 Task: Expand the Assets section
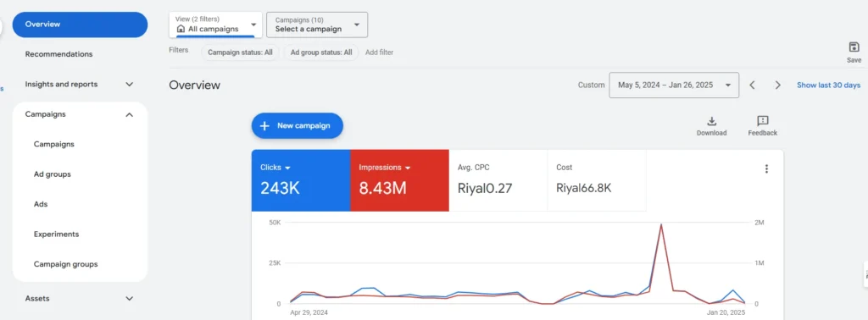pyautogui.click(x=129, y=299)
